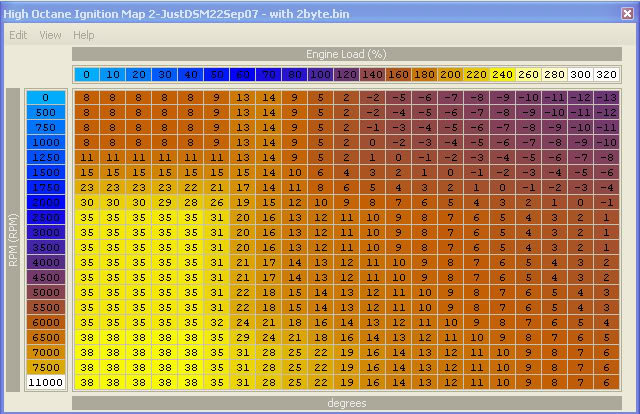Click the 0 cell in the 1000 RPM row
Viewport: 640px width, 414px height.
click(372, 142)
